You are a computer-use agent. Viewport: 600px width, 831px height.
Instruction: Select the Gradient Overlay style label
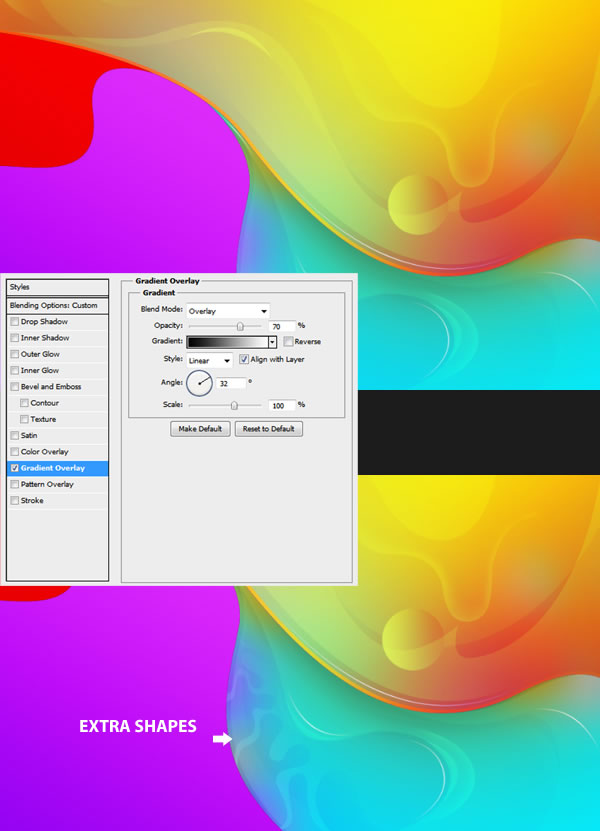pyautogui.click(x=53, y=468)
